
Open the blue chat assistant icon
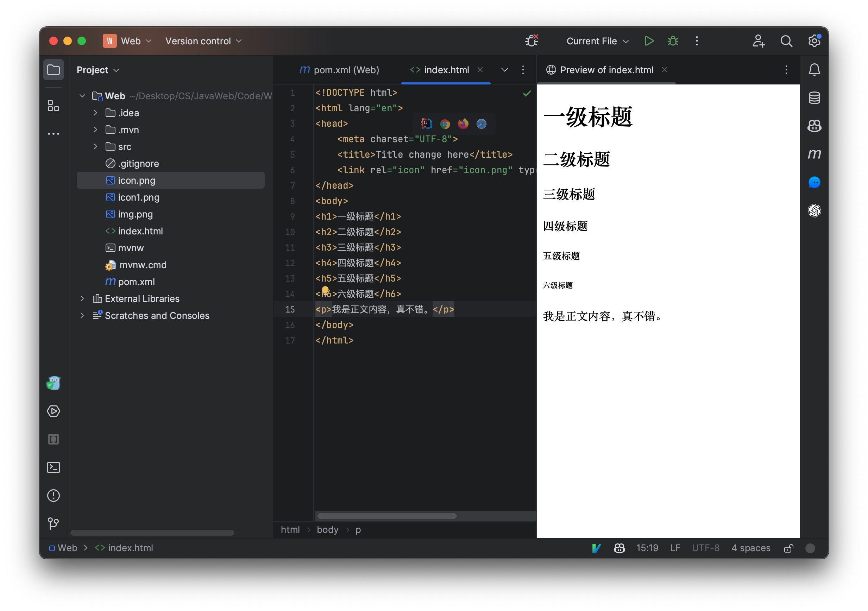click(814, 183)
